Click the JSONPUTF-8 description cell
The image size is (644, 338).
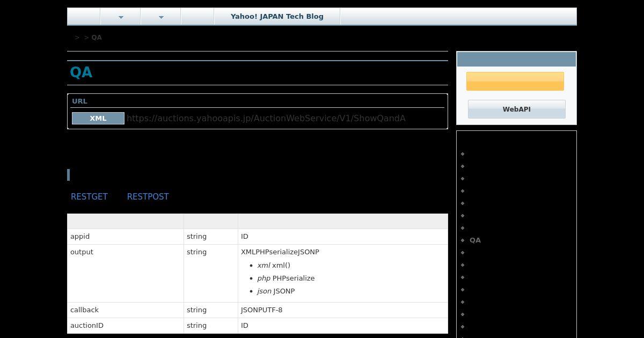coord(343,310)
